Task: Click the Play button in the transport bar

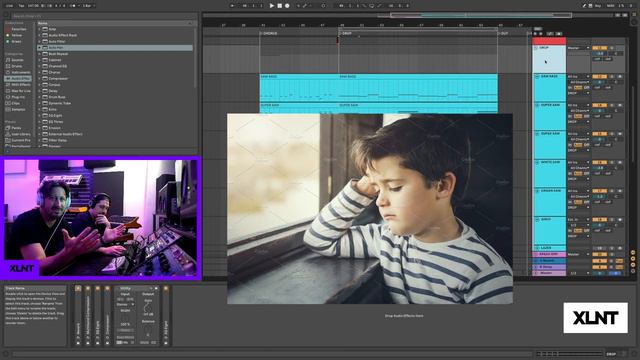Action: pos(272,6)
